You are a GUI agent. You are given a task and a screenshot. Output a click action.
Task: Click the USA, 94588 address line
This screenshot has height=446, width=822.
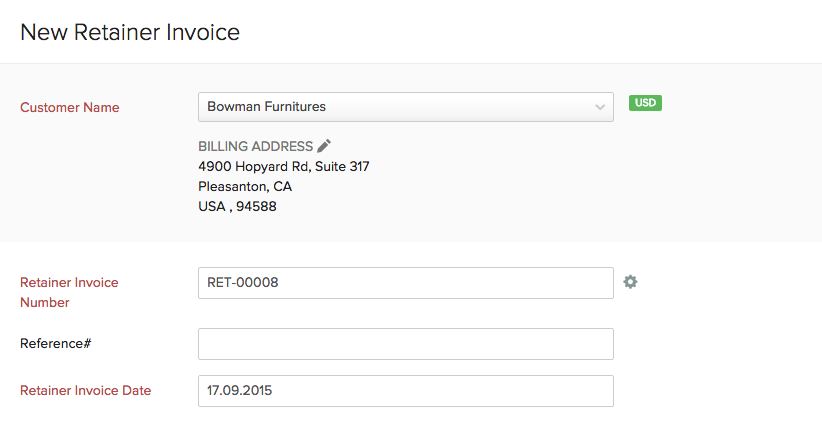pos(237,207)
